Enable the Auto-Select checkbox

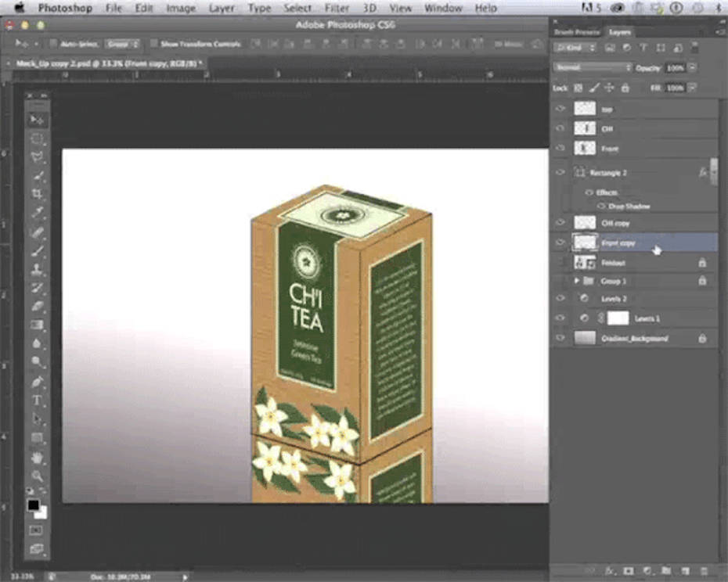53,44
